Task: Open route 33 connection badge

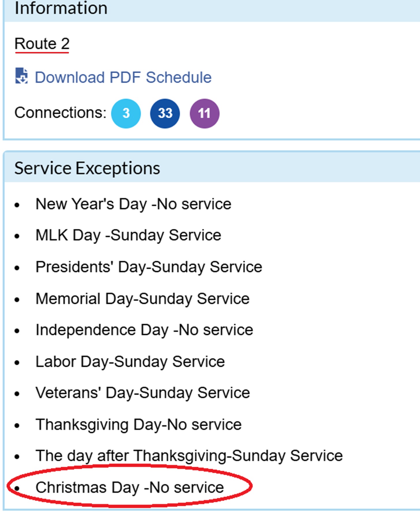Action: pyautogui.click(x=165, y=113)
